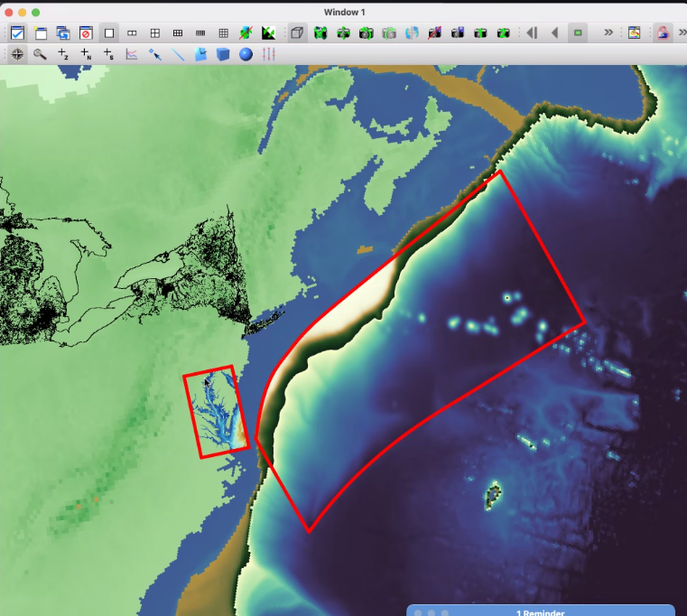Image resolution: width=687 pixels, height=616 pixels.
Task: Enable the blue plane tool
Action: tap(200, 54)
